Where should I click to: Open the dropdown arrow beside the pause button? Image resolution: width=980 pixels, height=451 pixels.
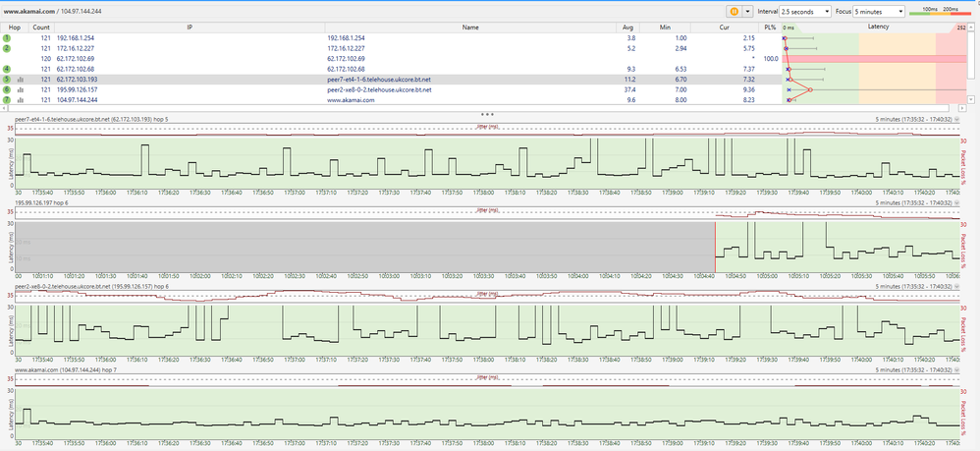747,11
